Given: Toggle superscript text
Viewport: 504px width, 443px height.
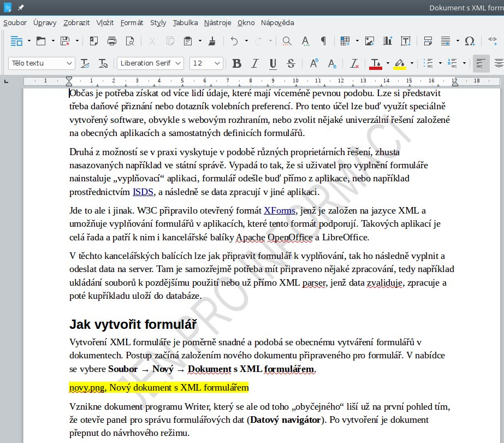Looking at the screenshot, I should click(314, 63).
